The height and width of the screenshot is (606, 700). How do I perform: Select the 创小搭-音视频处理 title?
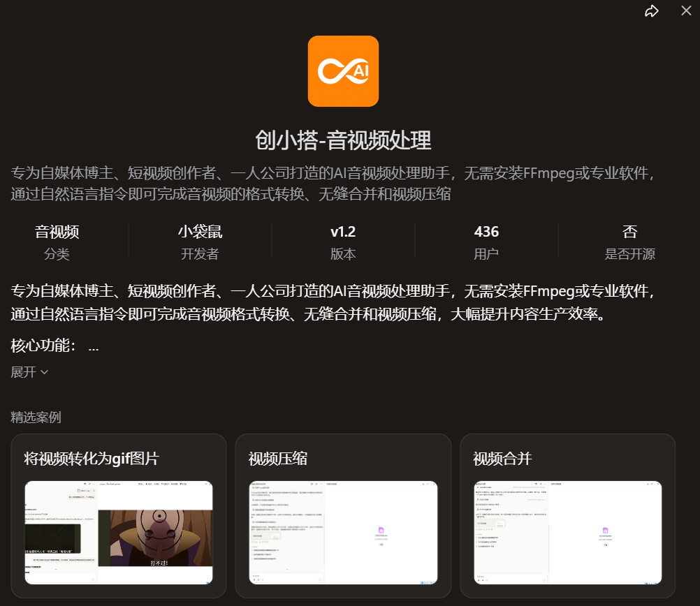tap(343, 140)
